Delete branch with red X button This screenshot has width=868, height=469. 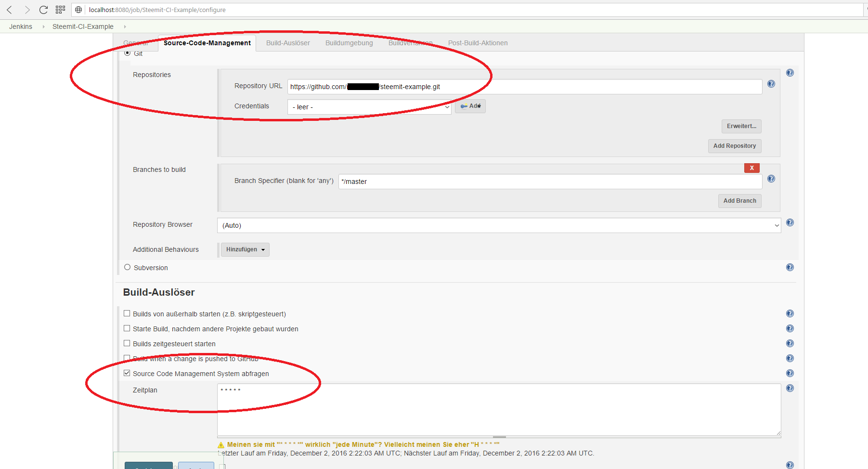pyautogui.click(x=751, y=168)
